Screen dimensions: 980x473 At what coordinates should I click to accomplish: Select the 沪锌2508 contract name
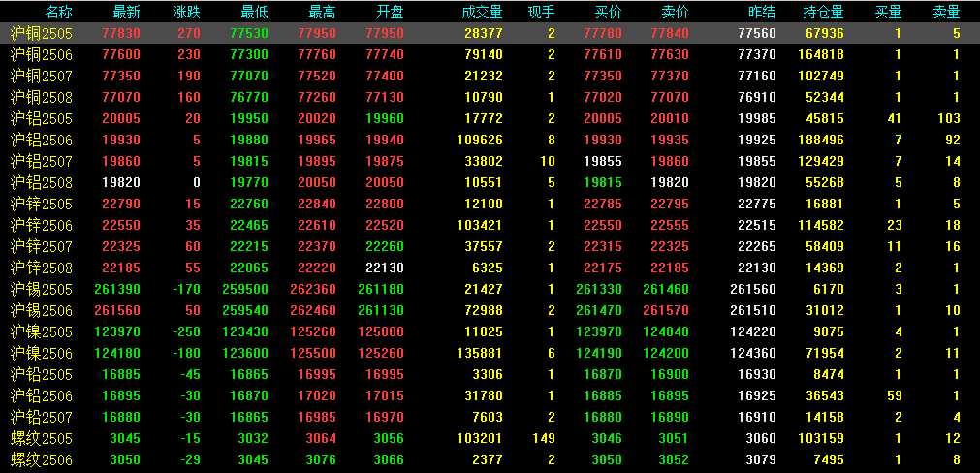pos(42,268)
